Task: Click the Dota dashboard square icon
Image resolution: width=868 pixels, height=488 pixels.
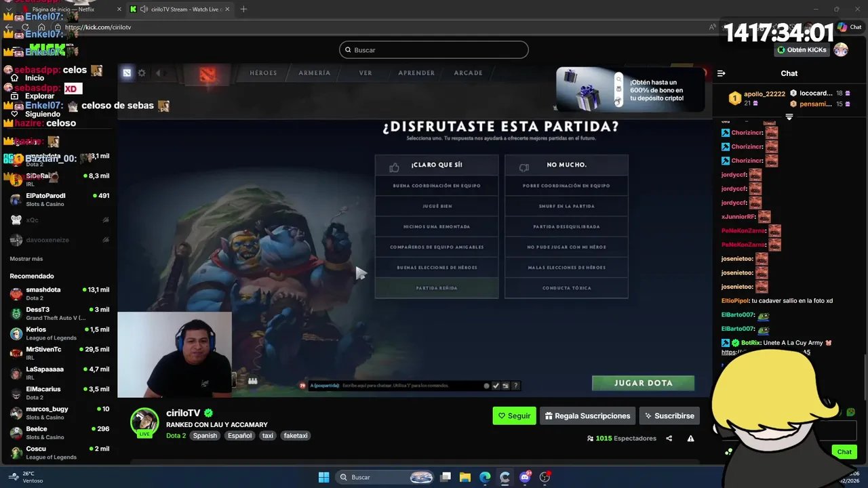Action: 127,73
